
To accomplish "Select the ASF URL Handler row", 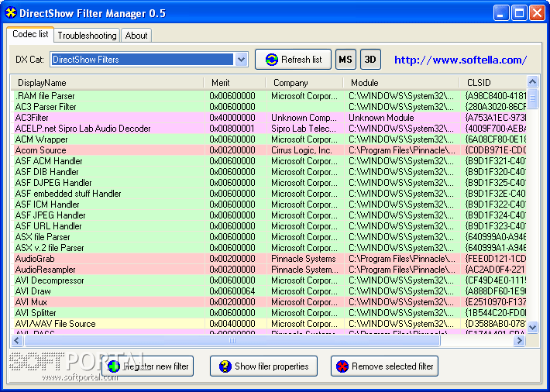I will point(269,226).
